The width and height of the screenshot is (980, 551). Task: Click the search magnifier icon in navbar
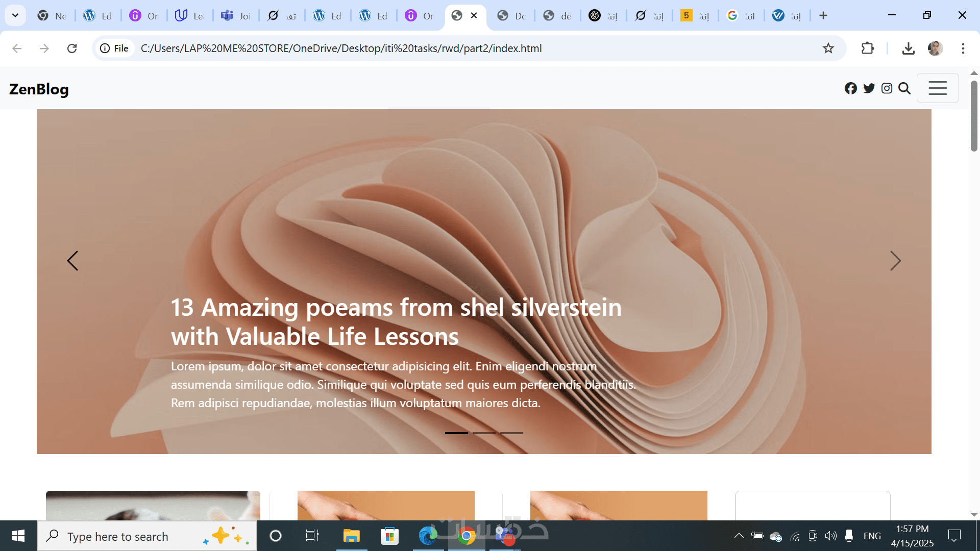coord(904,88)
